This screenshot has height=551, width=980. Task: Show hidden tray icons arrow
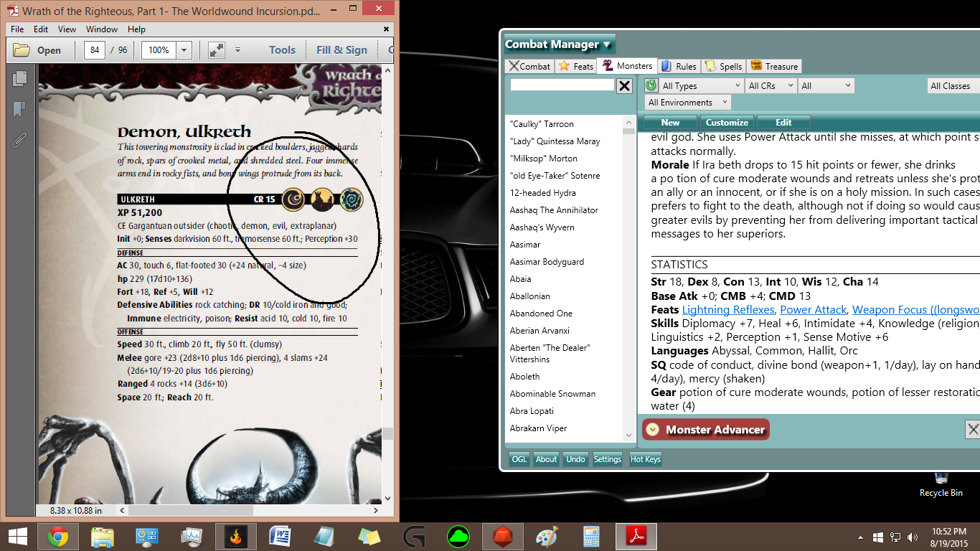click(860, 537)
